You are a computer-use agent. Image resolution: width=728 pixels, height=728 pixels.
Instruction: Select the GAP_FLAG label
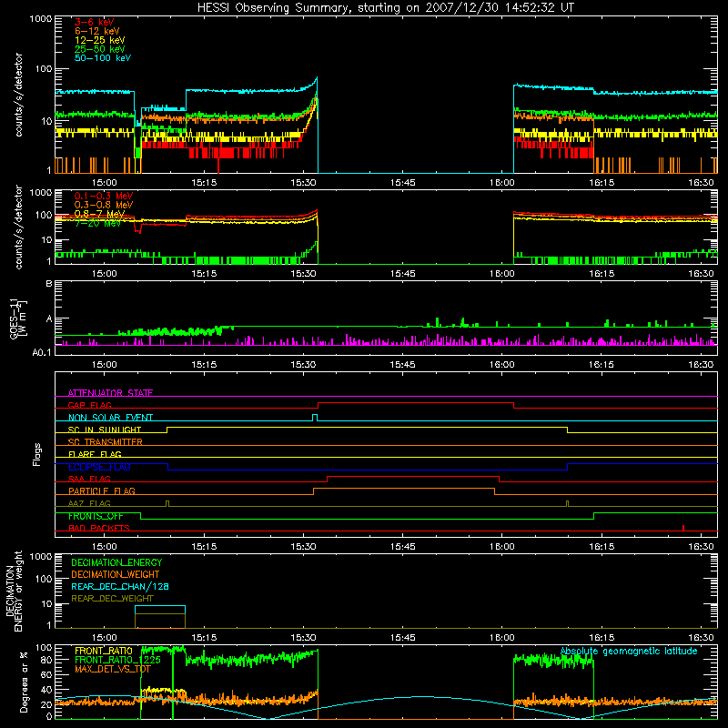click(x=89, y=405)
